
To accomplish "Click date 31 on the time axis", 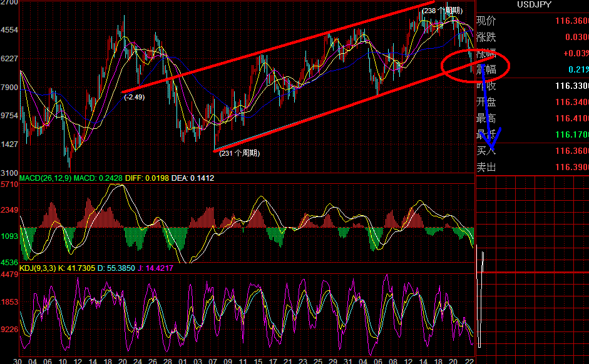I will click(348, 361).
